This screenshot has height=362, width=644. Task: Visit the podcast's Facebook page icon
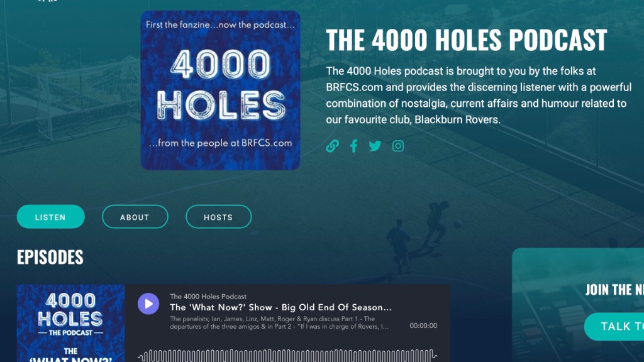354,146
